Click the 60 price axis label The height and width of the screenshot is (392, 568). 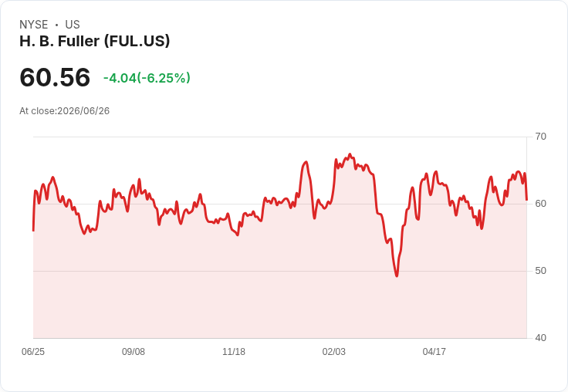540,204
